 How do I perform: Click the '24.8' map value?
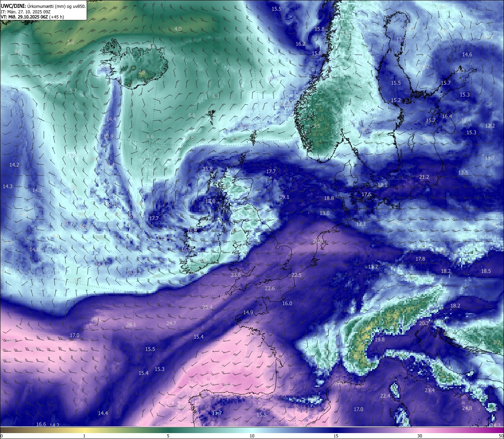(467, 408)
